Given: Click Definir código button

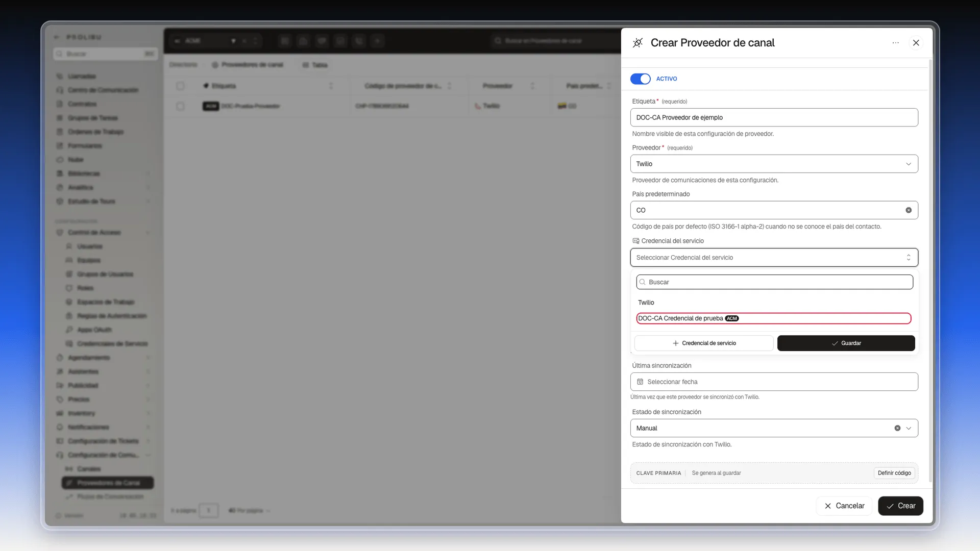Looking at the screenshot, I should (894, 473).
